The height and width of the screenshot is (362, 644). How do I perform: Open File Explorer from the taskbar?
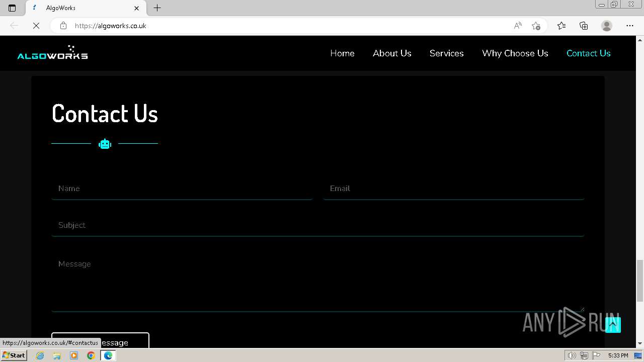(57, 355)
